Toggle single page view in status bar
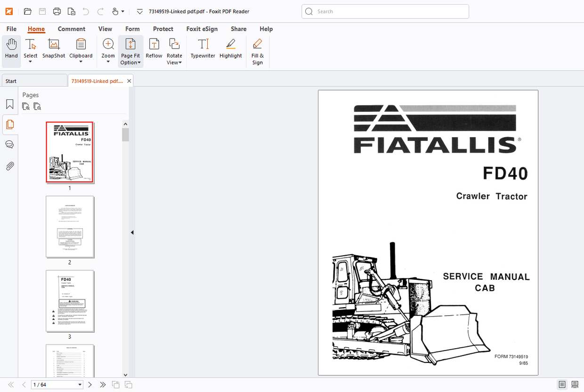The image size is (584, 392). [x=562, y=384]
